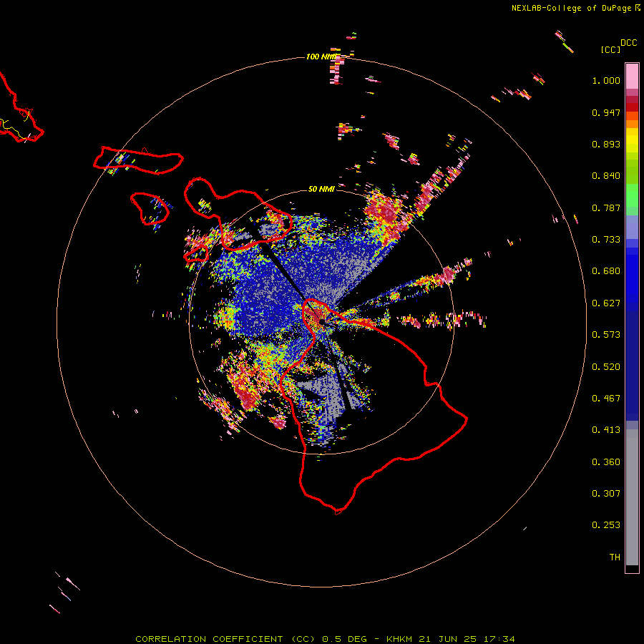Click the 0.413 scale value
The image size is (644, 644).
pyautogui.click(x=606, y=430)
